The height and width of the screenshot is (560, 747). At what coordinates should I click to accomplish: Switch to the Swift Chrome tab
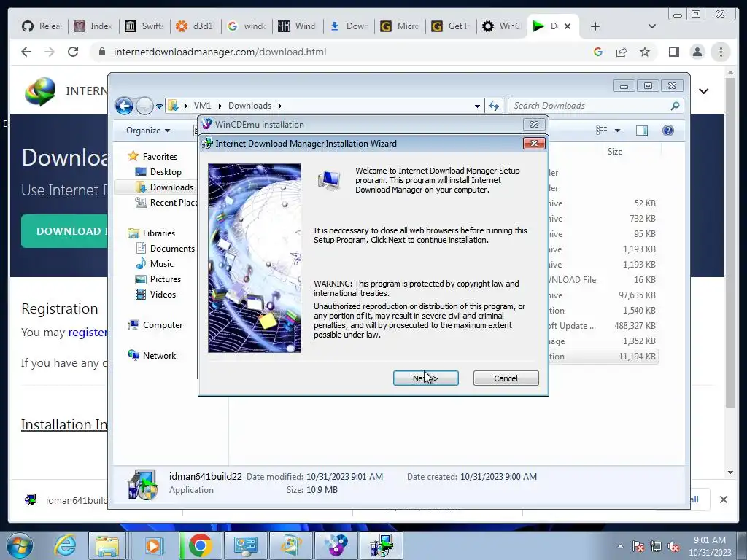145,26
